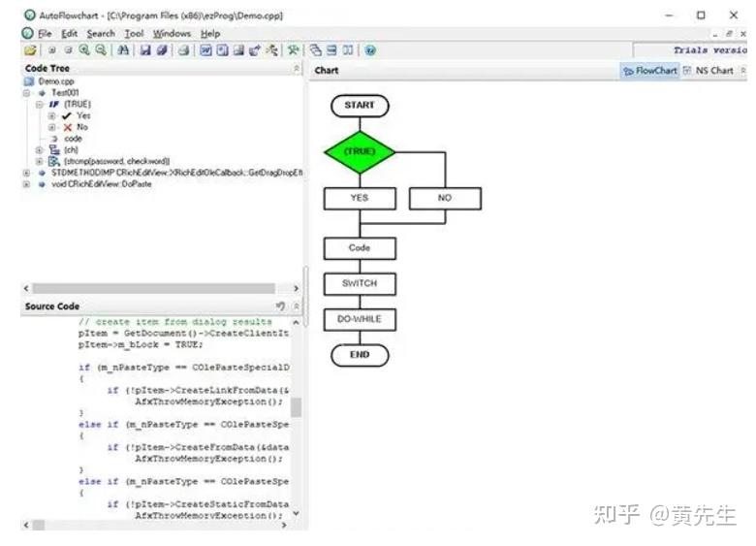Open the Search menu
The height and width of the screenshot is (546, 756).
pyautogui.click(x=101, y=34)
